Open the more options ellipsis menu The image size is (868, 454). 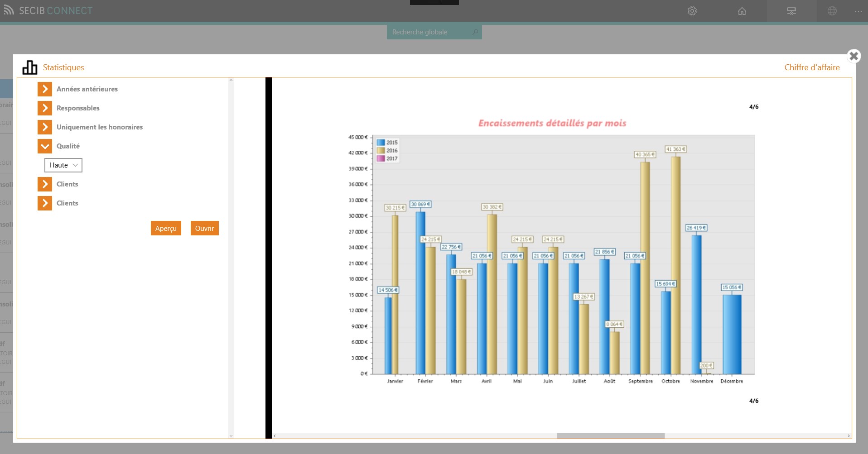pyautogui.click(x=858, y=11)
